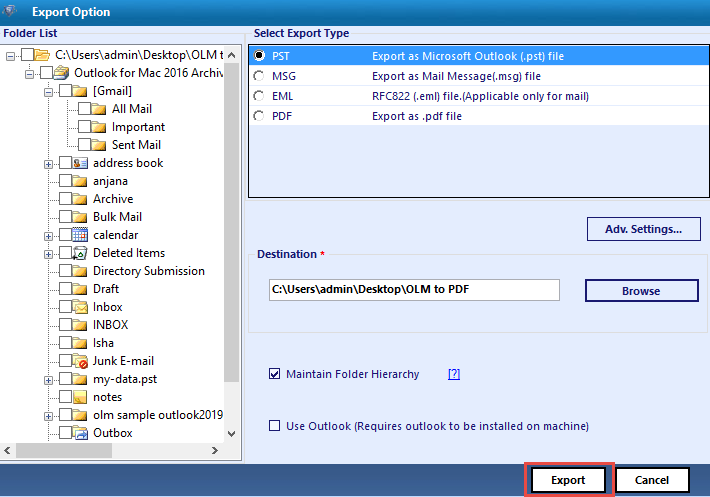Click the Inbox envelope folder icon
The image size is (710, 497).
[81, 307]
